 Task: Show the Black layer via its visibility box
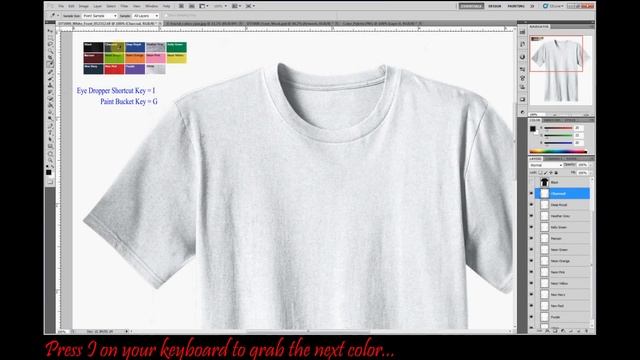tap(531, 182)
